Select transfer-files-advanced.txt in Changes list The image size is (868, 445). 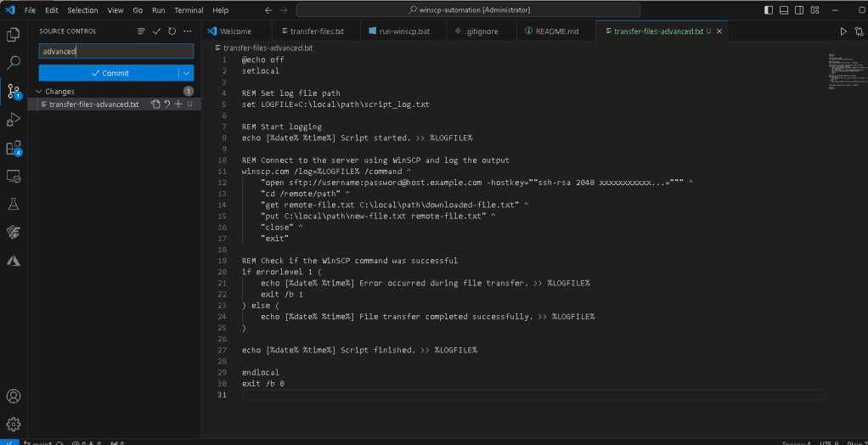(115, 104)
